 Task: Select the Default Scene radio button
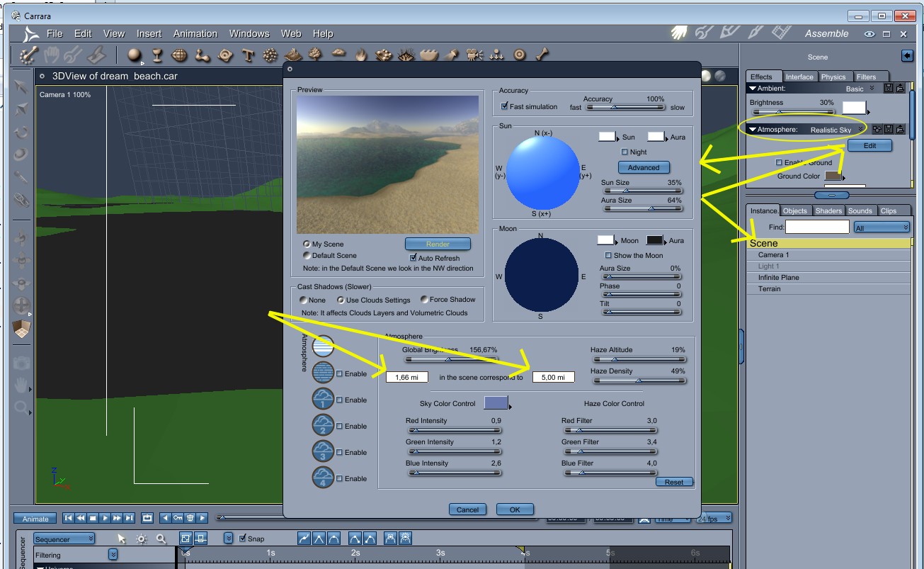[x=307, y=255]
